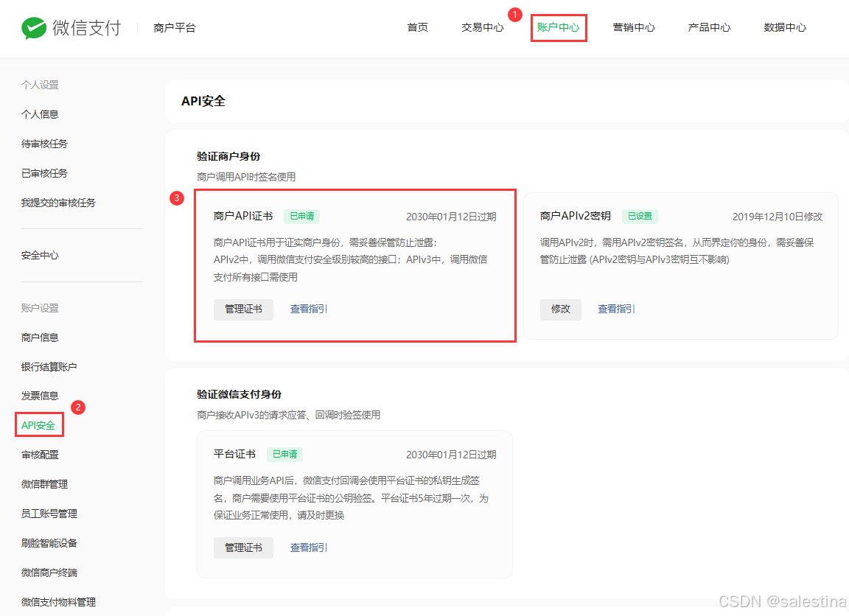Viewport: 849px width, 616px height.
Task: Click the API安全 page heading
Action: pos(203,101)
